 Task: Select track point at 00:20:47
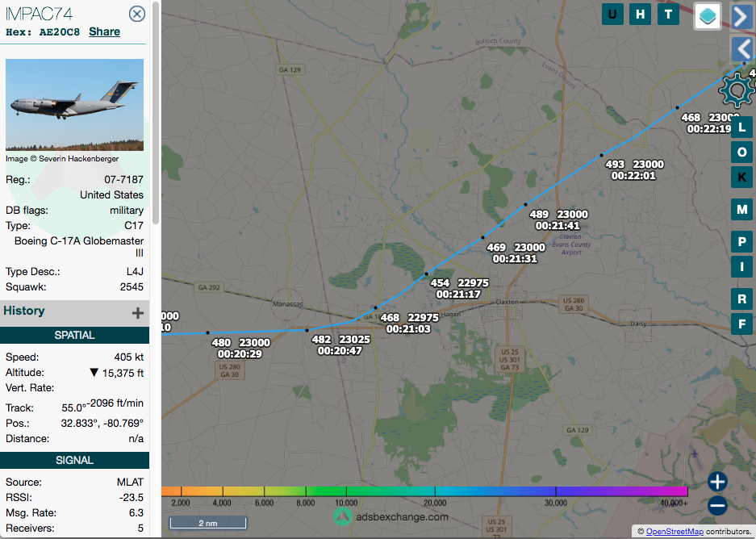(307, 330)
